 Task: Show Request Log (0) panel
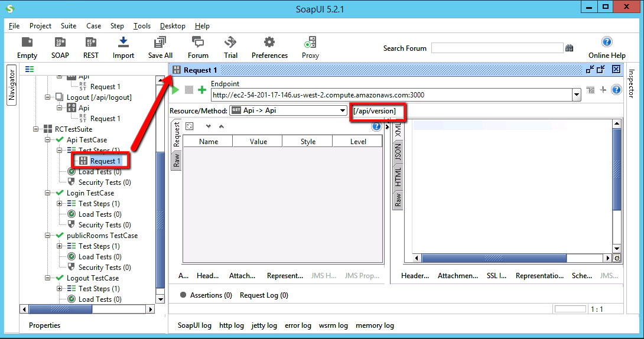[264, 295]
